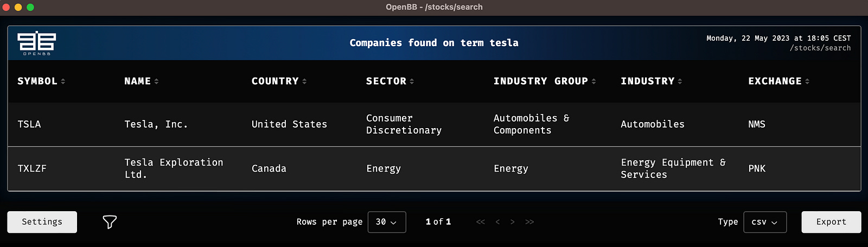Open the export Type csv dropdown
868x247 pixels.
pyautogui.click(x=765, y=222)
